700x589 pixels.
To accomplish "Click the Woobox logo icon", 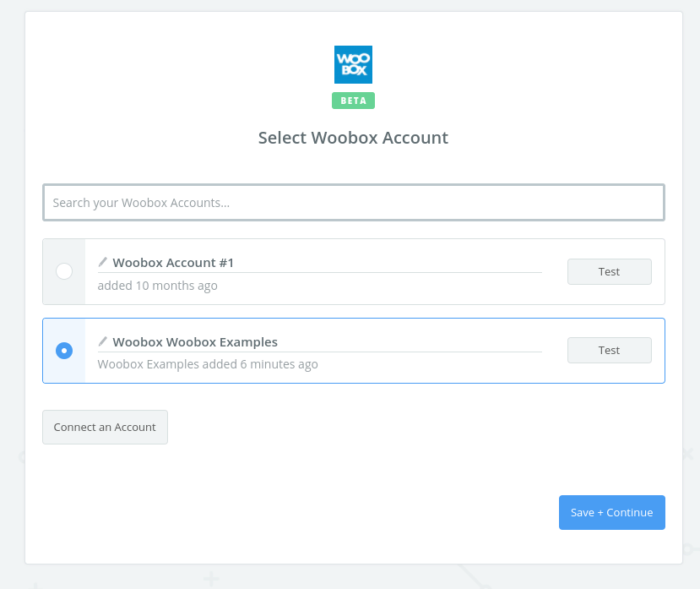I will click(x=353, y=64).
